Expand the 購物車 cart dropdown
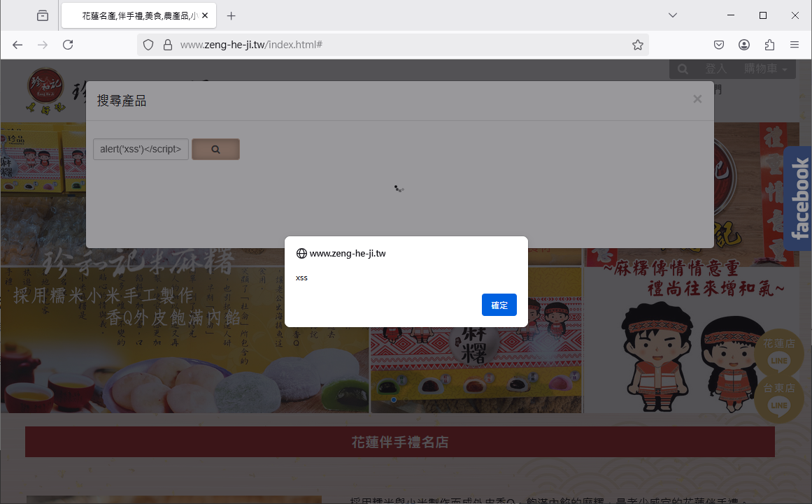The image size is (812, 504). tap(765, 69)
